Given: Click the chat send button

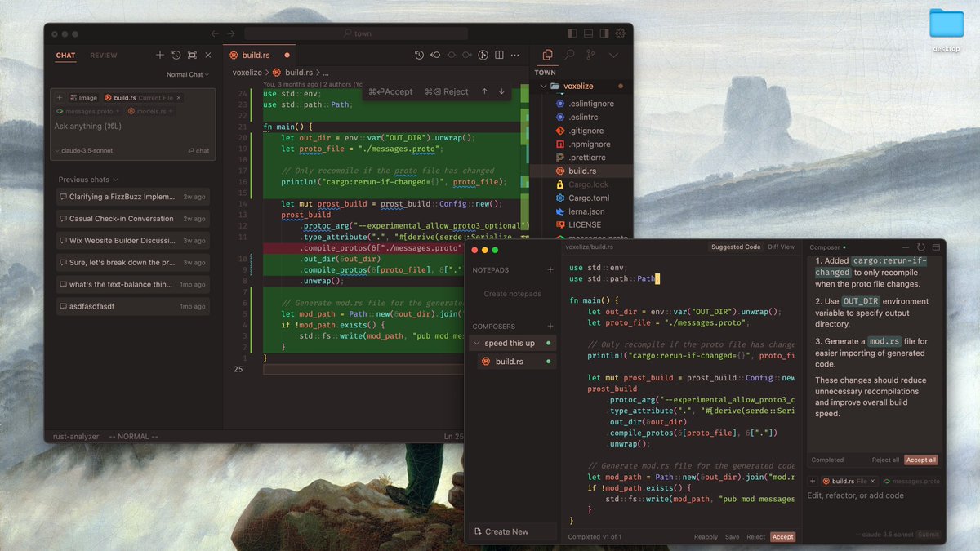Looking at the screenshot, I should tap(198, 151).
